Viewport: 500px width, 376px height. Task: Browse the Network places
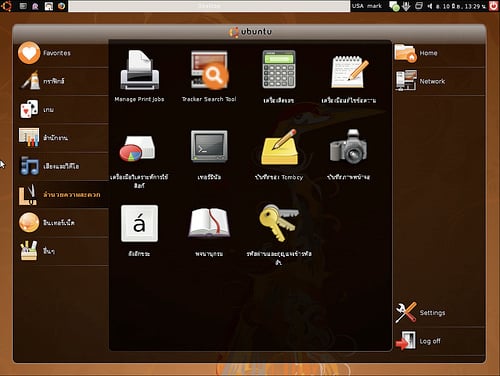coord(439,81)
